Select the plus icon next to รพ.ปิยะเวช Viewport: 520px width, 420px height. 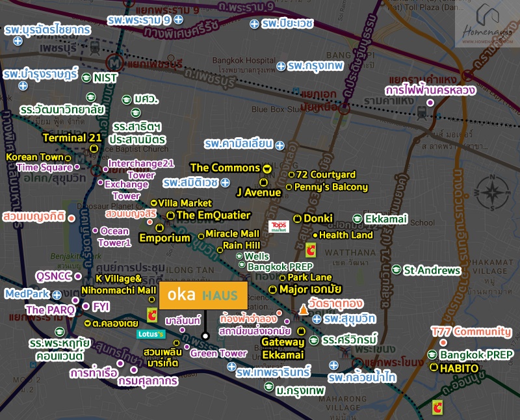(x=254, y=24)
